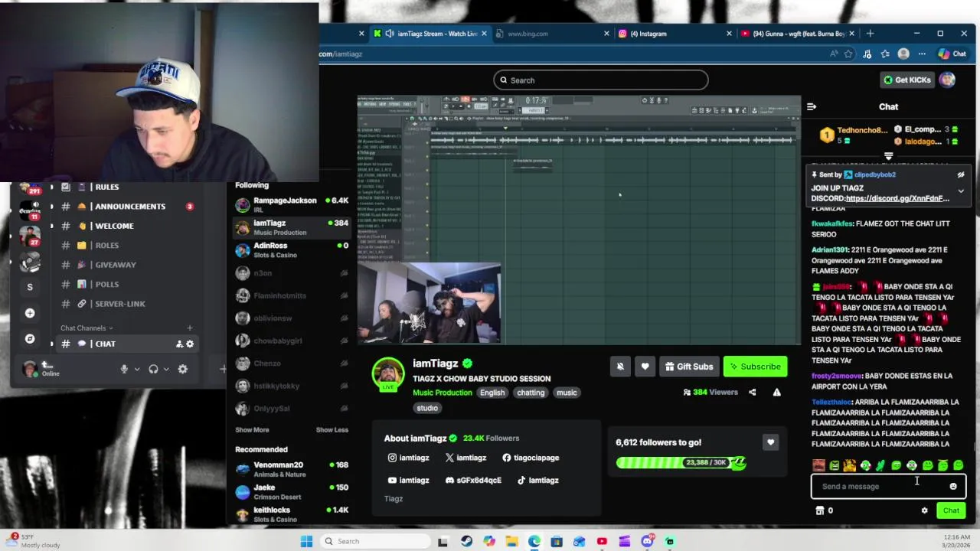
Task: Click Get KICKs button
Action: pyautogui.click(x=907, y=80)
